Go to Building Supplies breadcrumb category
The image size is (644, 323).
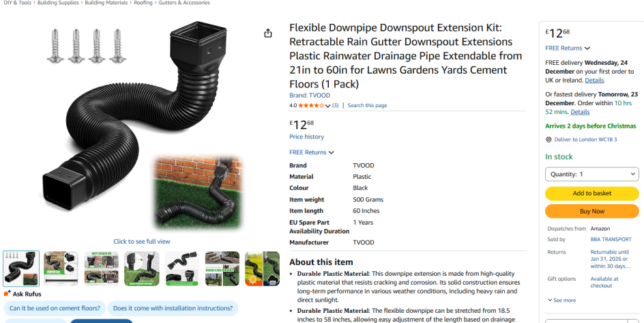[57, 3]
